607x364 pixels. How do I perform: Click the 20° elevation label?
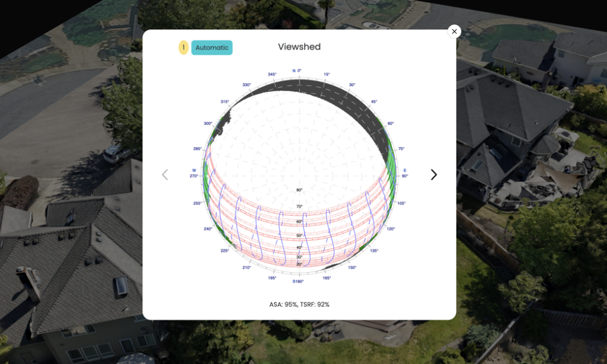click(x=299, y=264)
